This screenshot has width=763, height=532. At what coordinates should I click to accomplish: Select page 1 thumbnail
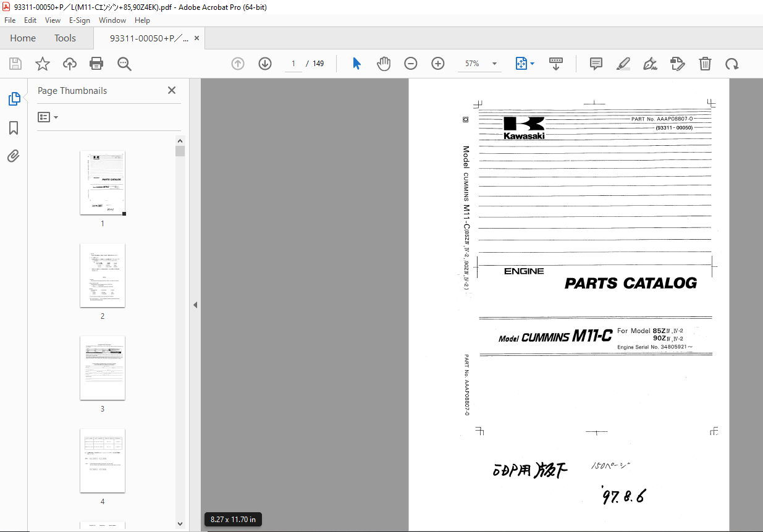click(103, 183)
